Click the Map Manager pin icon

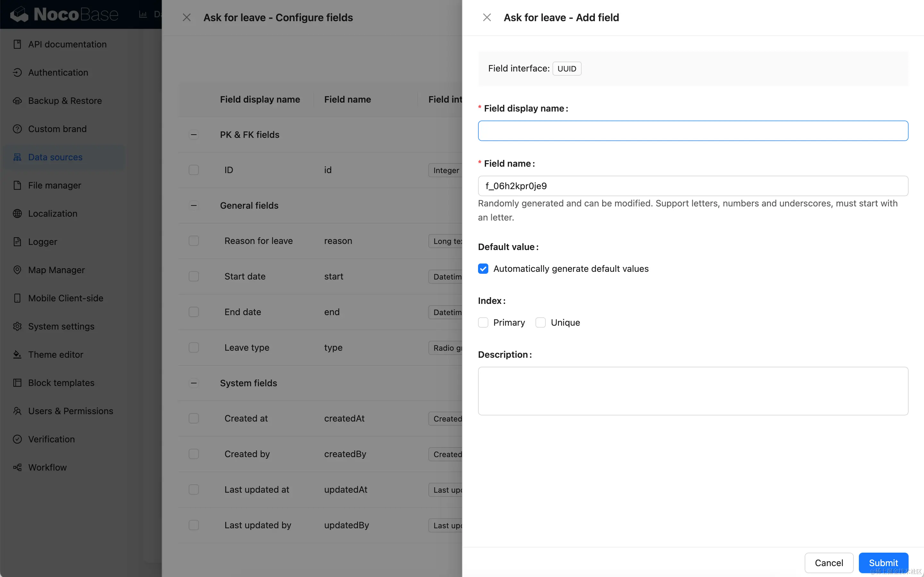[x=17, y=270]
